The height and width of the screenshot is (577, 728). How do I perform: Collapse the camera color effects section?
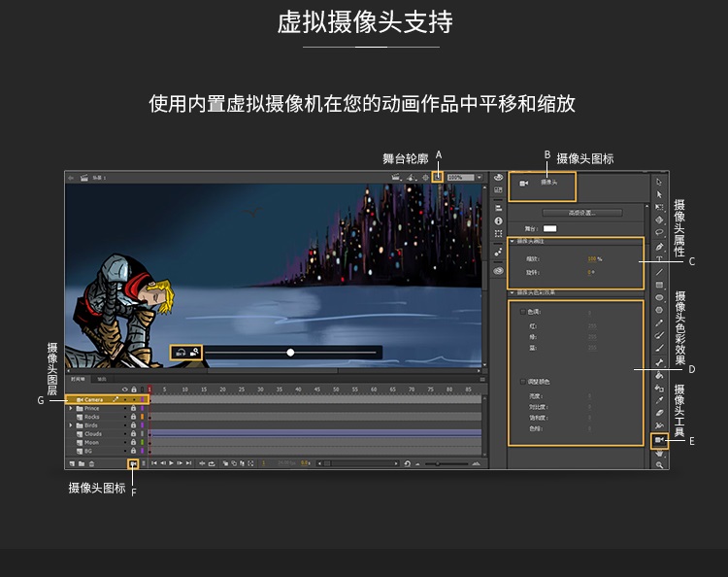coord(513,292)
